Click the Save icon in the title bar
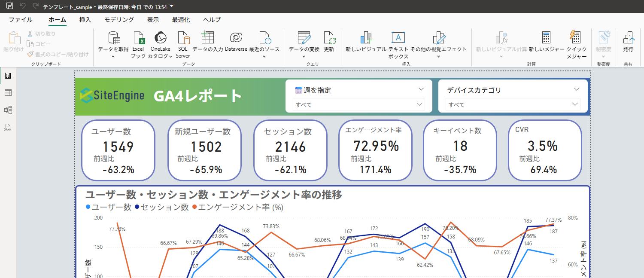644x278 pixels. point(9,6)
